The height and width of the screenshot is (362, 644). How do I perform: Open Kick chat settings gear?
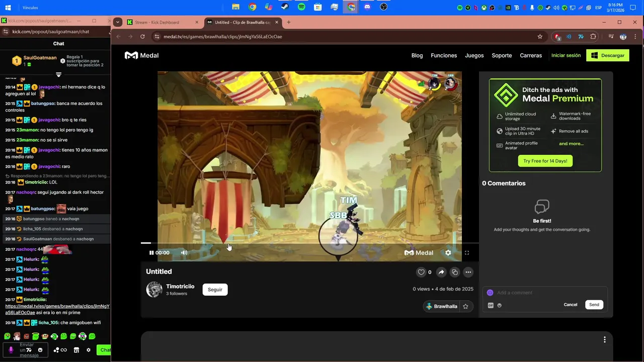[89, 350]
